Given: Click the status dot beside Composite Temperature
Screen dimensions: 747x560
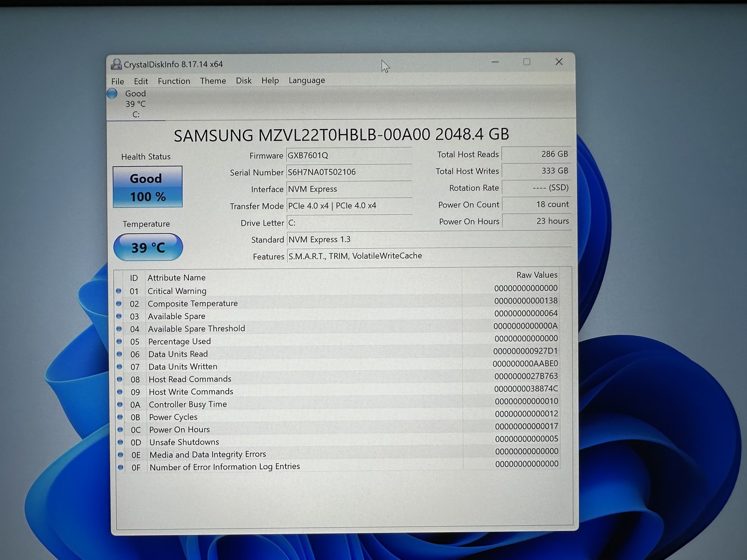Looking at the screenshot, I should pos(119,304).
